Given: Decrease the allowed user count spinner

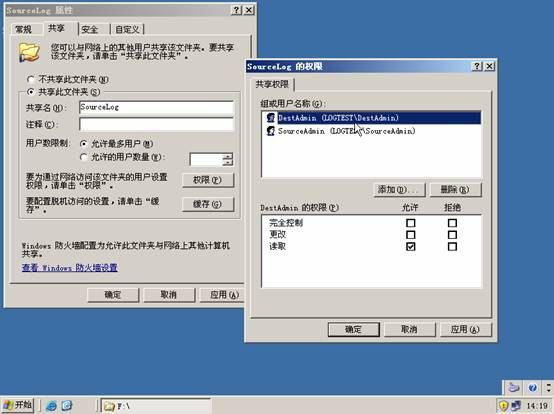Looking at the screenshot, I should coord(228,162).
